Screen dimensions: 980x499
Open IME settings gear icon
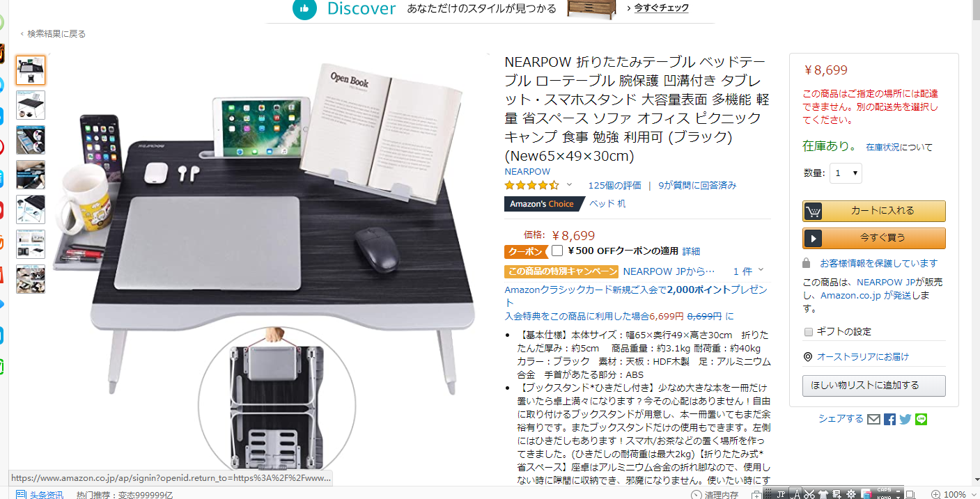(x=851, y=493)
